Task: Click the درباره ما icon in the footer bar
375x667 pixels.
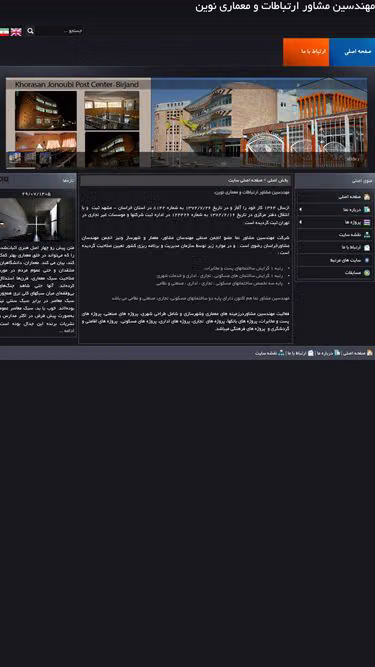Action: click(337, 353)
